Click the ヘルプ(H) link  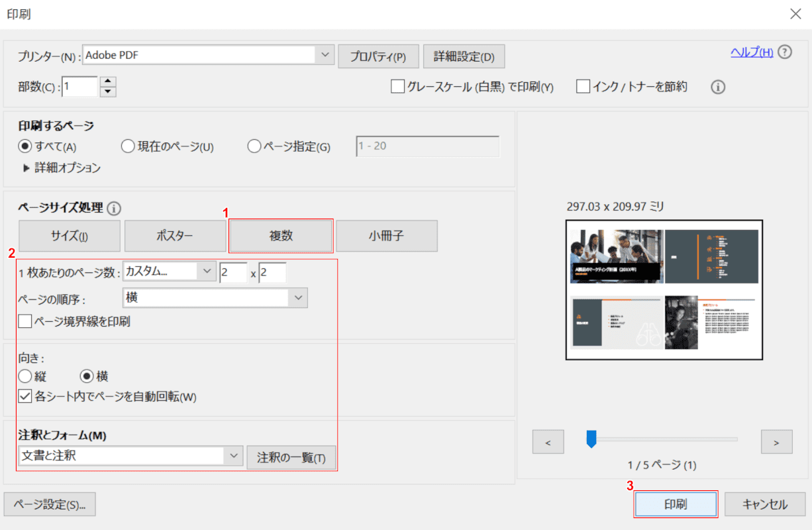pyautogui.click(x=752, y=52)
